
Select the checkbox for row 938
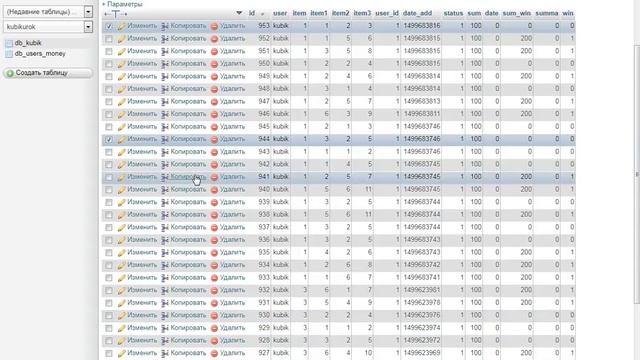tap(109, 215)
